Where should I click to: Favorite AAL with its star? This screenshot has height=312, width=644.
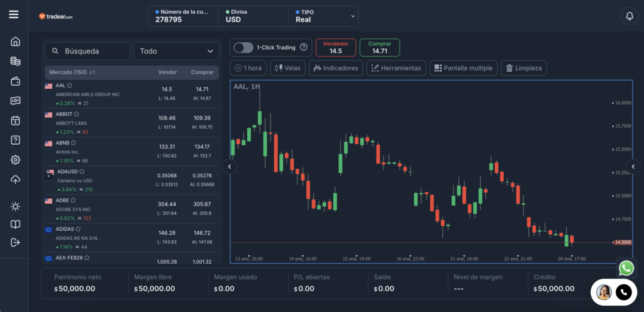coord(69,86)
